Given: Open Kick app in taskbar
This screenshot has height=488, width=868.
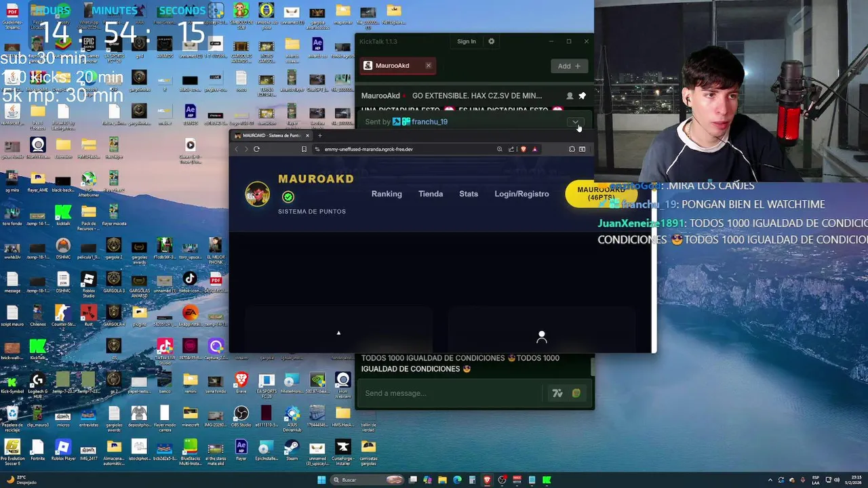Looking at the screenshot, I should click(547, 480).
